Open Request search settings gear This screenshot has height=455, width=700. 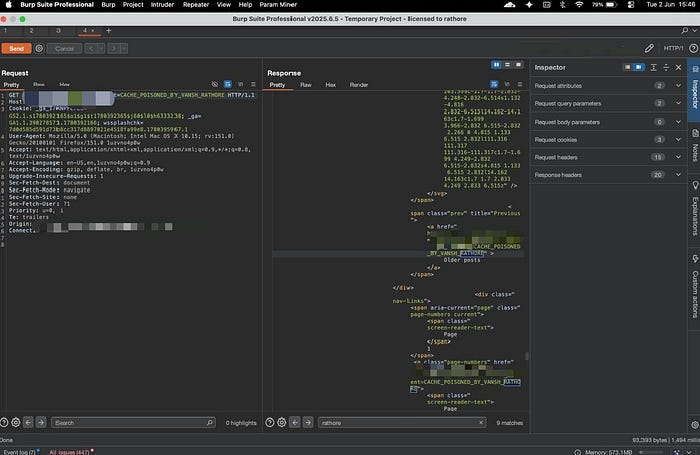pyautogui.click(x=16, y=422)
